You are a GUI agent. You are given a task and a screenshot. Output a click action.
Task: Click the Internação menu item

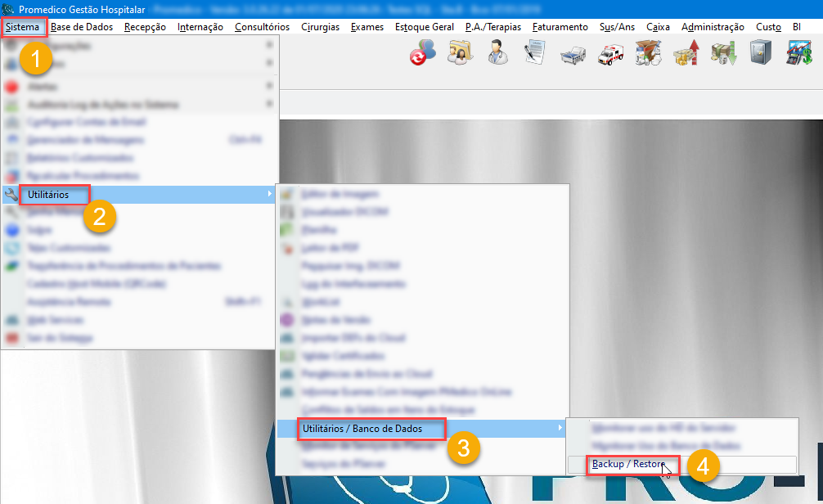200,27
